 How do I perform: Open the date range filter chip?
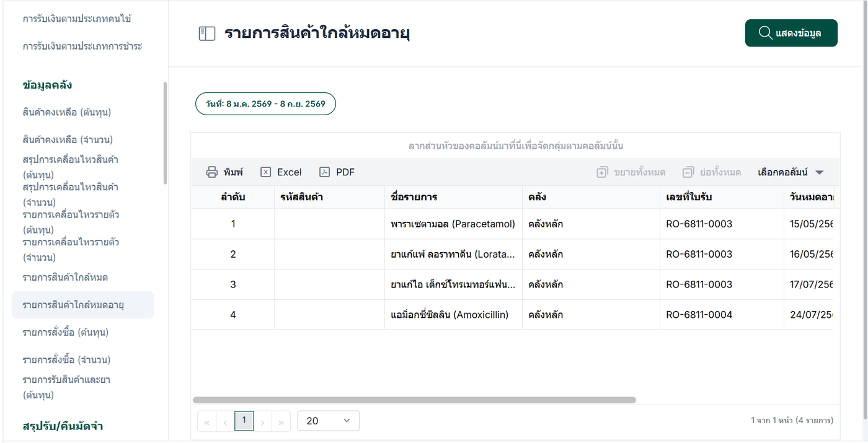tap(265, 104)
